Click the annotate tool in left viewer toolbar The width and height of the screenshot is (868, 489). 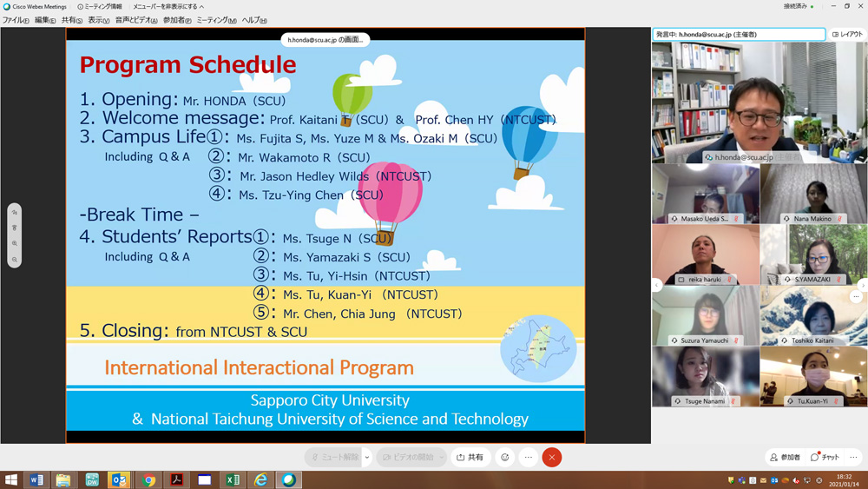pyautogui.click(x=15, y=213)
